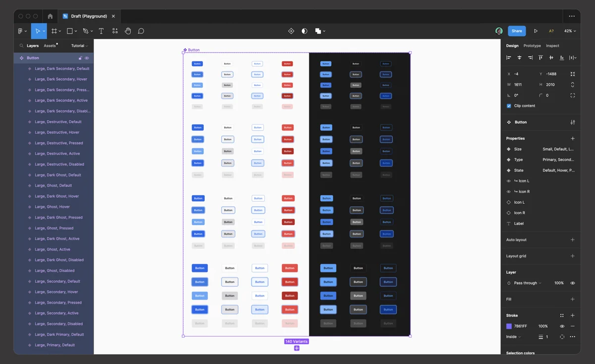The image size is (595, 364).
Task: Click the stroke opacity 100% field
Action: pyautogui.click(x=543, y=326)
